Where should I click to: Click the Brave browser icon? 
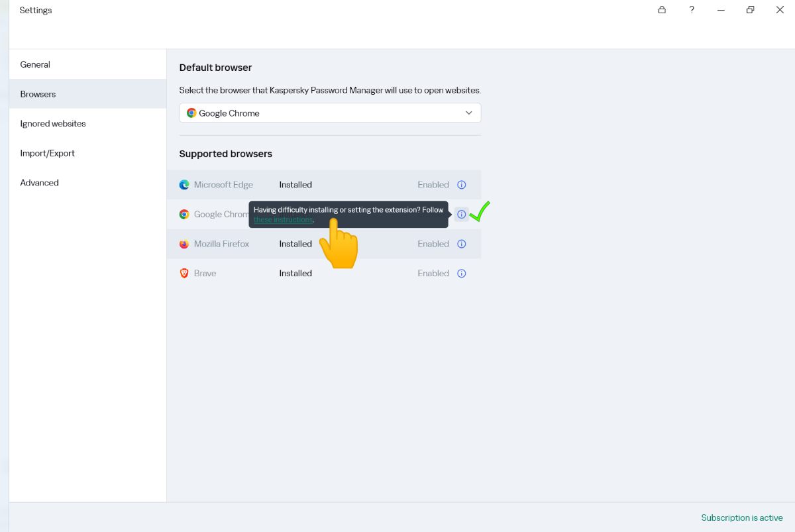point(184,273)
